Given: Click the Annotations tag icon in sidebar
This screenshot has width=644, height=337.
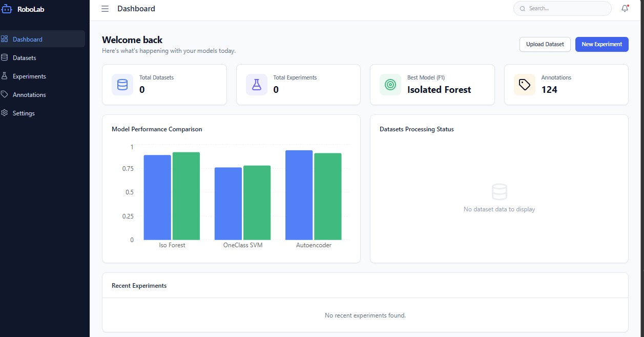Looking at the screenshot, I should [x=4, y=94].
